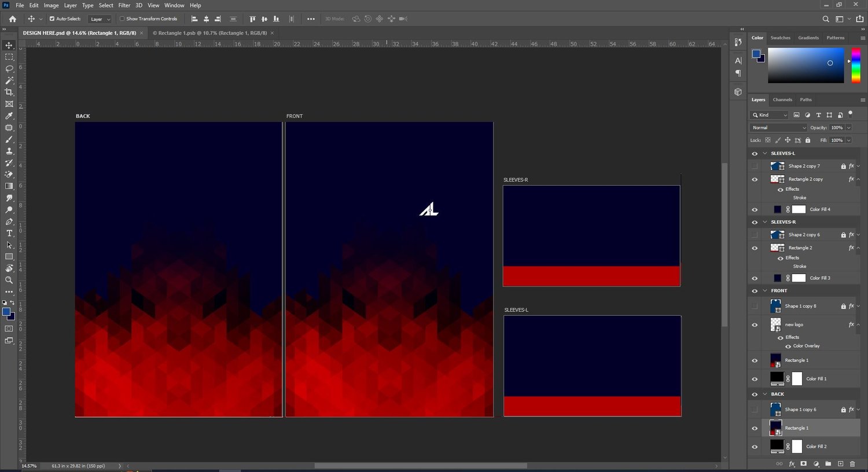Select the Eraser tool
The height and width of the screenshot is (472, 868).
tap(9, 174)
